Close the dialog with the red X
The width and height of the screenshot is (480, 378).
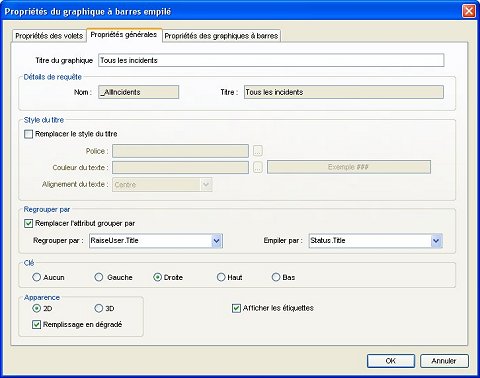tap(469, 11)
